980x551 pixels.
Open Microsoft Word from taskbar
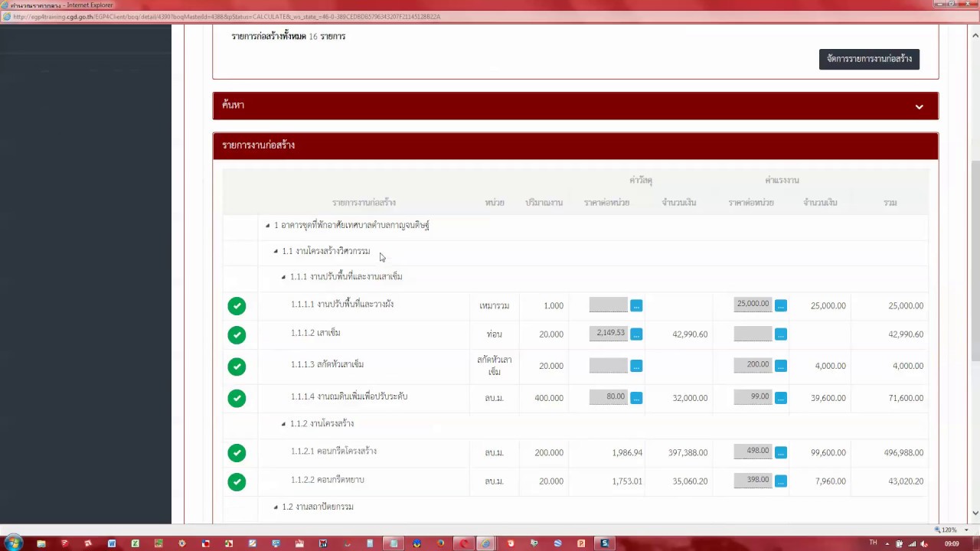112,543
